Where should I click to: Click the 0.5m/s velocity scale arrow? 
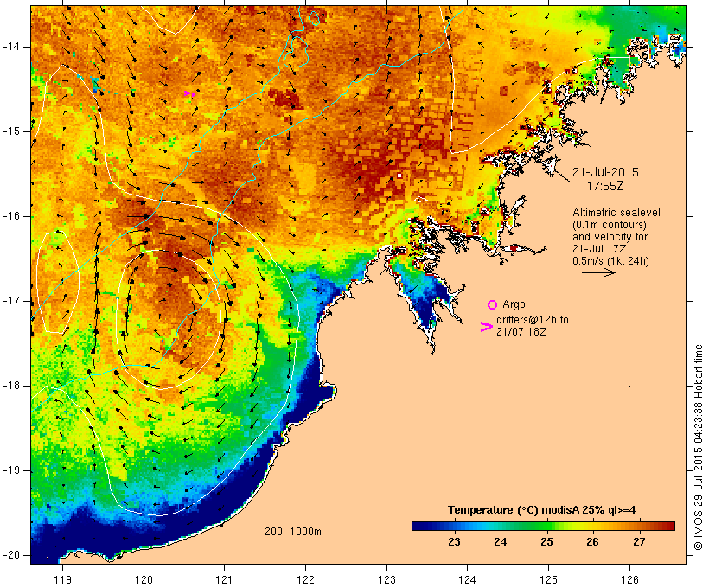point(598,272)
